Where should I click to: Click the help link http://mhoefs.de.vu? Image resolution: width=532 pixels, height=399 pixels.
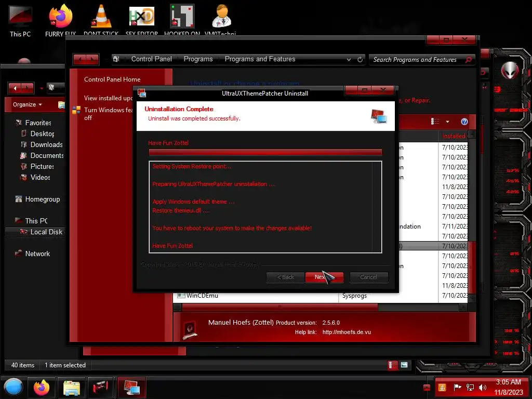pos(347,332)
